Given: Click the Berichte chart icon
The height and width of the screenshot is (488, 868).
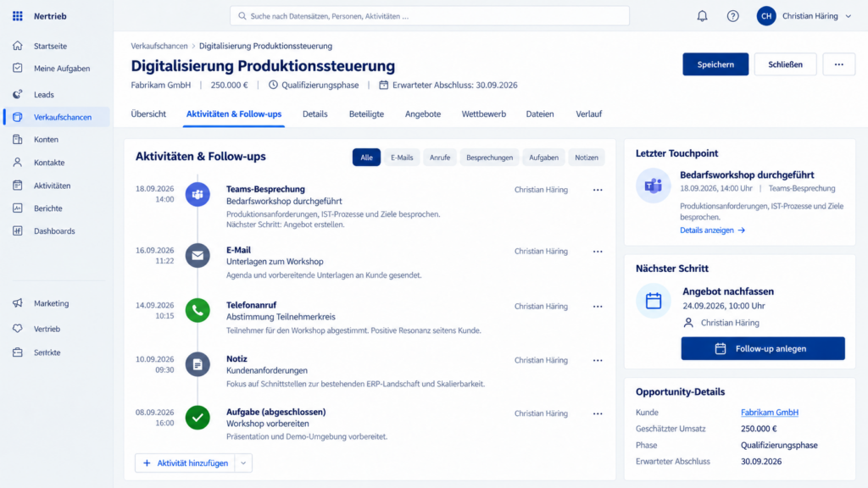Looking at the screenshot, I should tap(18, 208).
